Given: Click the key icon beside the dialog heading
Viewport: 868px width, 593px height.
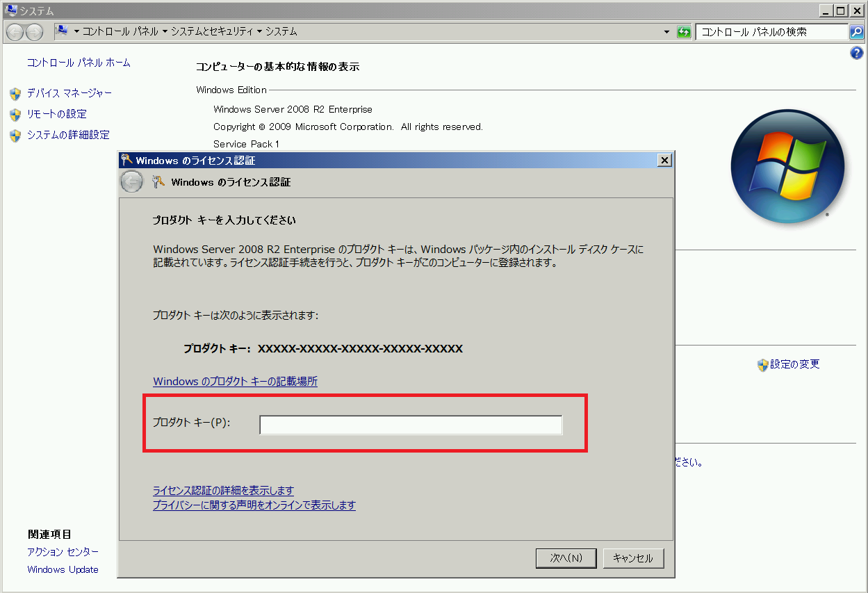Looking at the screenshot, I should [158, 182].
